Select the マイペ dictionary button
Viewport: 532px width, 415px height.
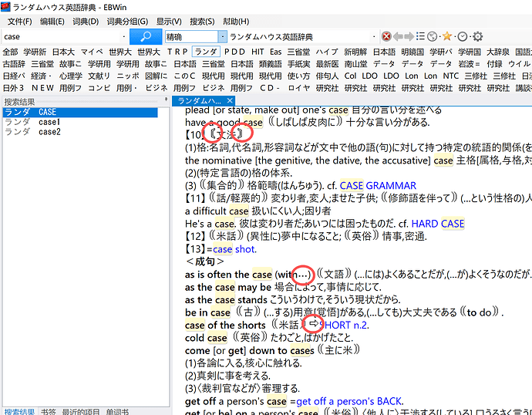pos(92,52)
